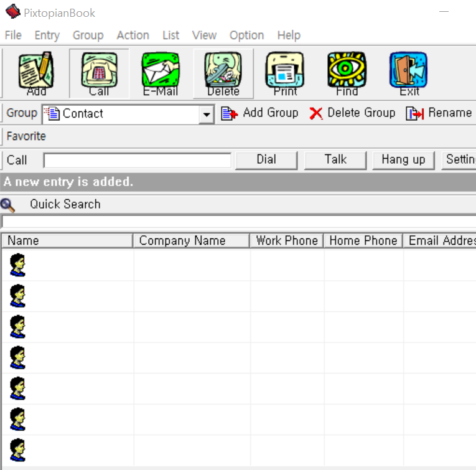The height and width of the screenshot is (470, 476).
Task: Open the Entry menu
Action: pyautogui.click(x=47, y=35)
